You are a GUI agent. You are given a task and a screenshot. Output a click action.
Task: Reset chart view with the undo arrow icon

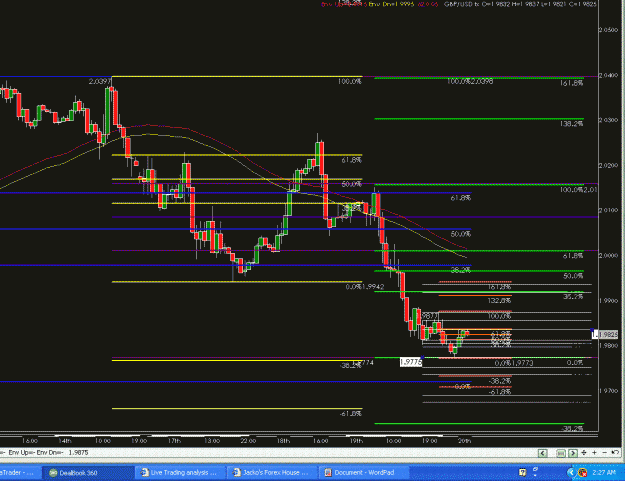tap(615, 453)
